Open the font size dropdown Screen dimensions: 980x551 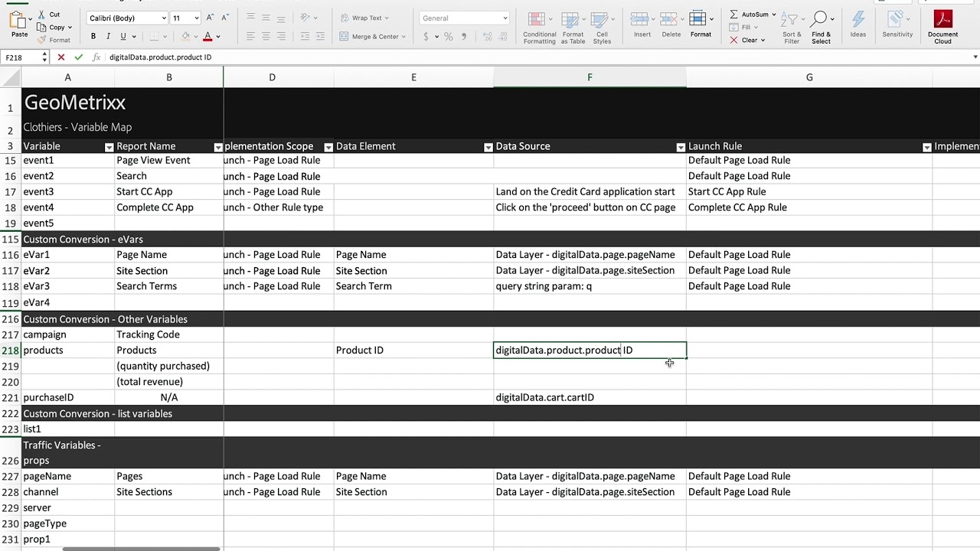197,18
